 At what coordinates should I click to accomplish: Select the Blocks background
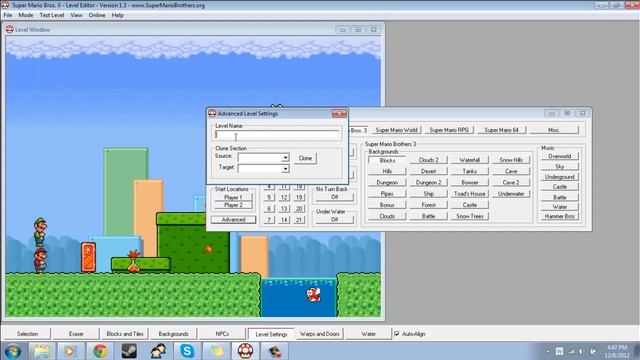point(387,160)
